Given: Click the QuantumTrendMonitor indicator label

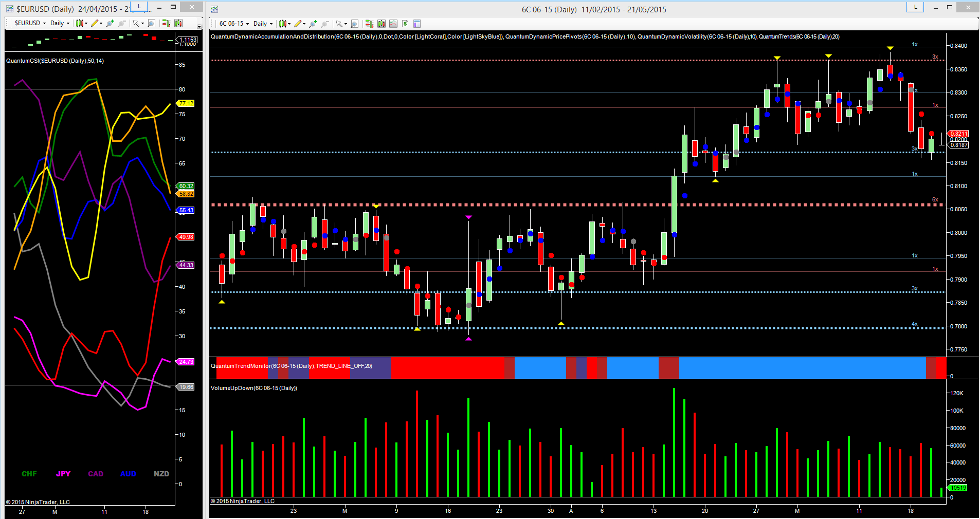Looking at the screenshot, I should (292, 366).
